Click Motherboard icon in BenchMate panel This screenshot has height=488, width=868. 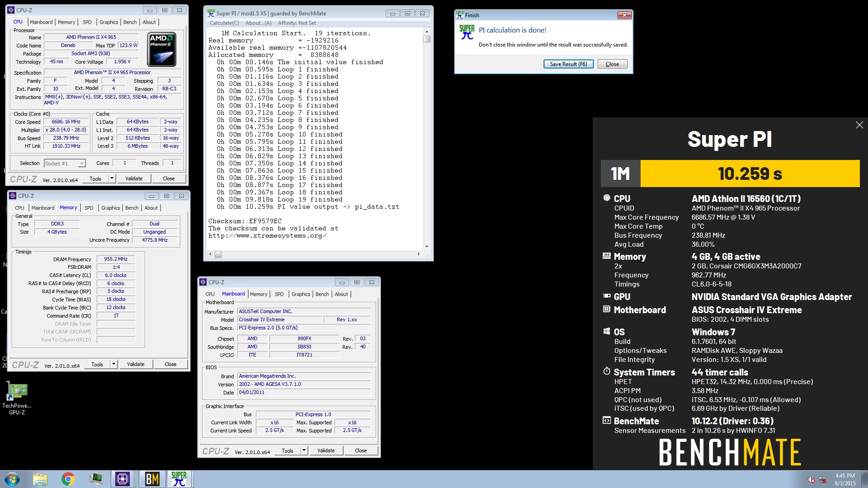[x=607, y=309]
